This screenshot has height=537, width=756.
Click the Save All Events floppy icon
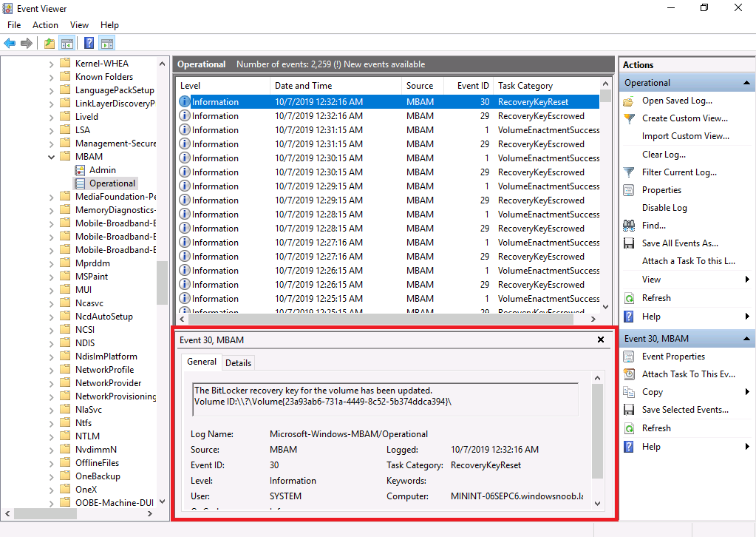(x=629, y=243)
